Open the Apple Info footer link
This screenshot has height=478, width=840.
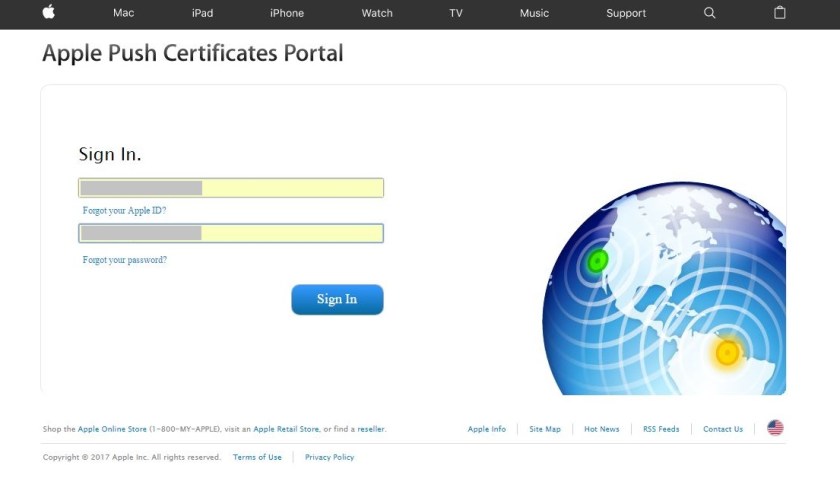[486, 429]
